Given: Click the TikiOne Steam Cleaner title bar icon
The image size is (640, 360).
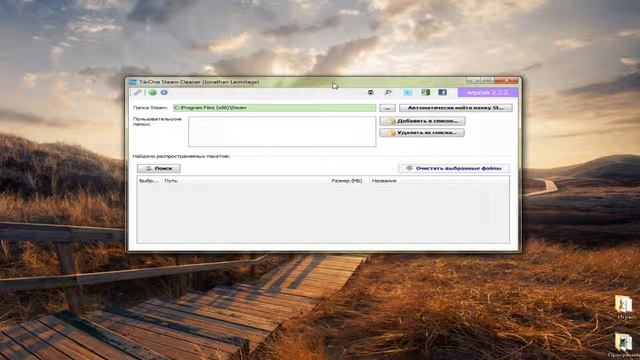Looking at the screenshot, I should click(132, 82).
